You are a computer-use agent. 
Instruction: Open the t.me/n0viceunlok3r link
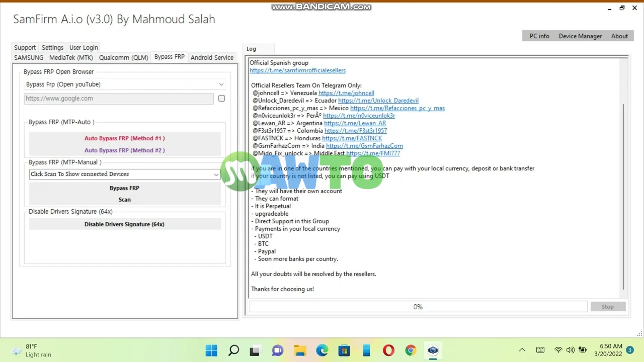pos(359,116)
